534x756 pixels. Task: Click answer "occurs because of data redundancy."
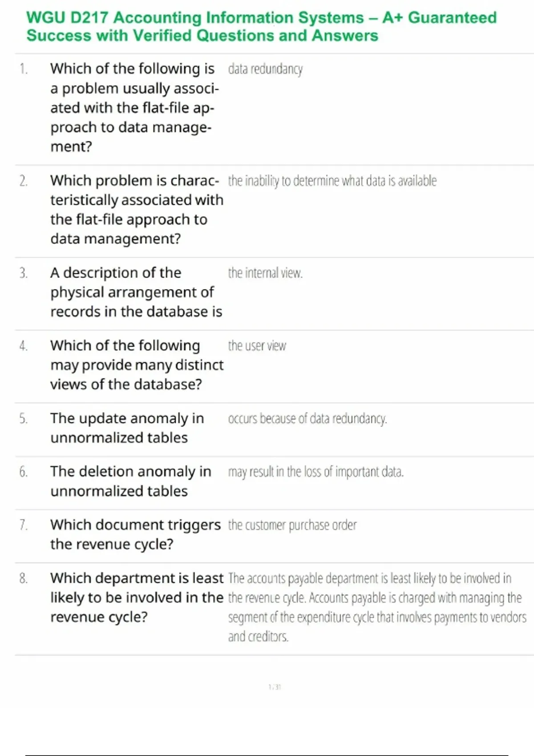tap(307, 418)
